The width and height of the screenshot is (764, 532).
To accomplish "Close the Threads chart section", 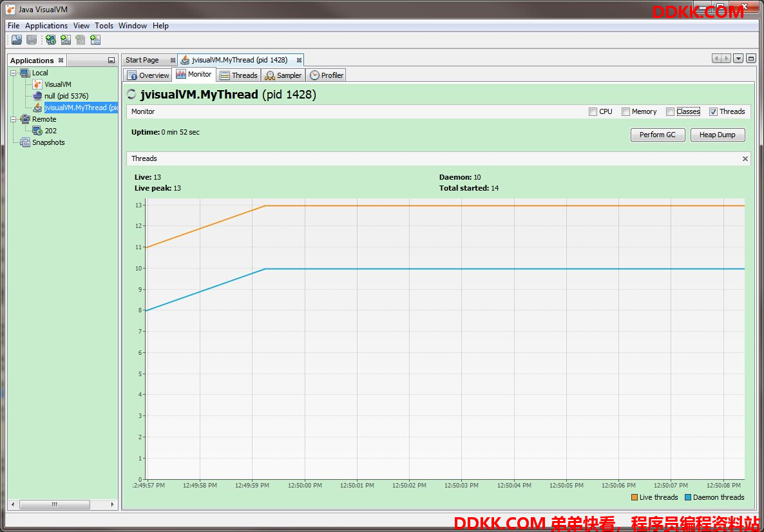I will (745, 159).
